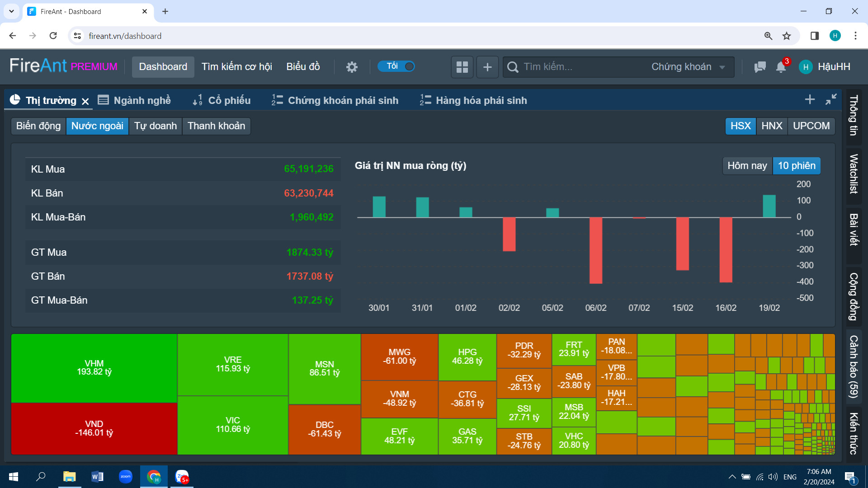
Task: Select the HNX exchange option
Action: tap(772, 126)
